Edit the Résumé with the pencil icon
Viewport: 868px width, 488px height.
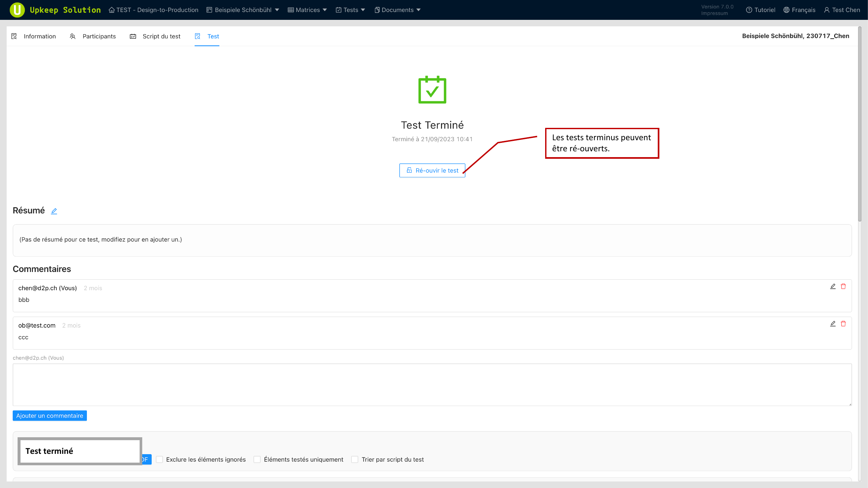click(54, 211)
